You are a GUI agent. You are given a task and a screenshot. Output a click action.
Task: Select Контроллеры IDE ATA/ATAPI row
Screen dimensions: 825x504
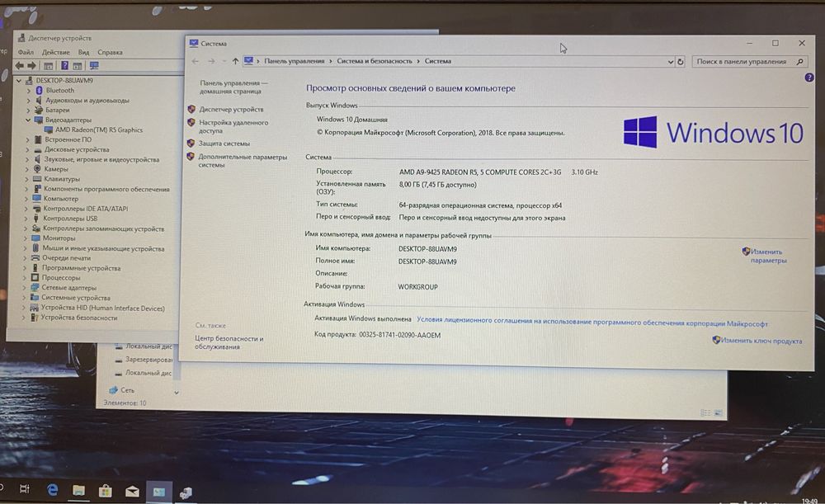coord(85,209)
